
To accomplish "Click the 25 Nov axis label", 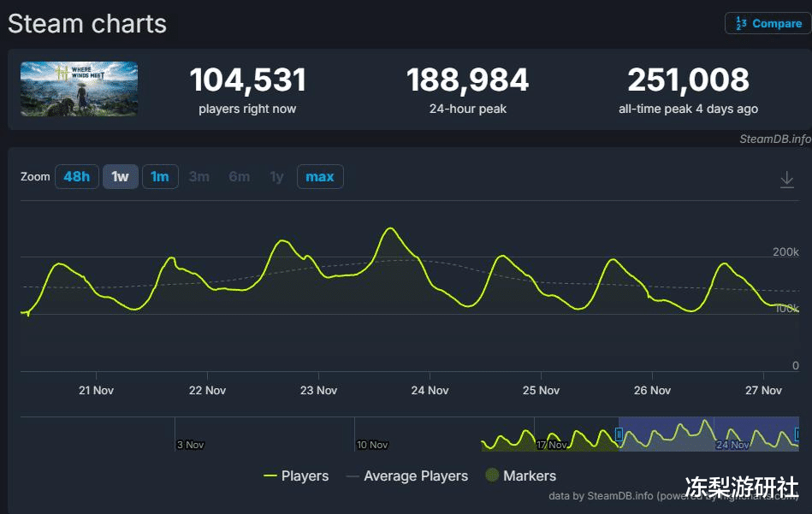I will coord(541,390).
